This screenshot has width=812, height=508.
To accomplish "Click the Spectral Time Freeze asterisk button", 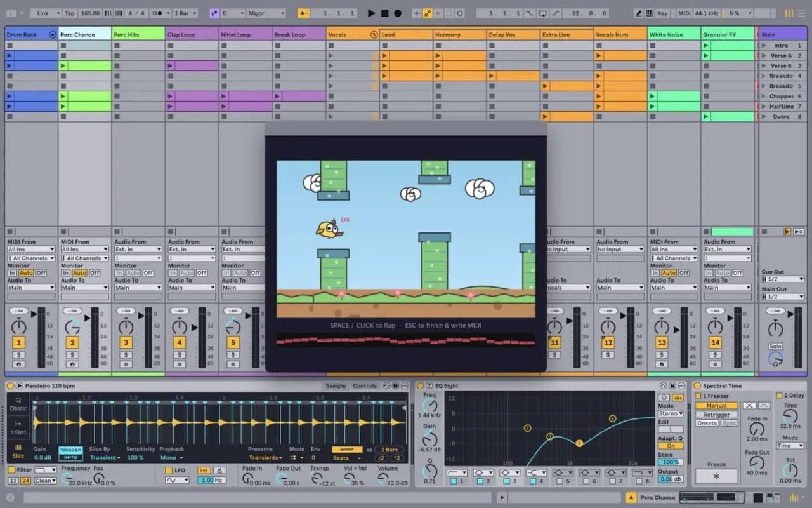I will point(716,476).
